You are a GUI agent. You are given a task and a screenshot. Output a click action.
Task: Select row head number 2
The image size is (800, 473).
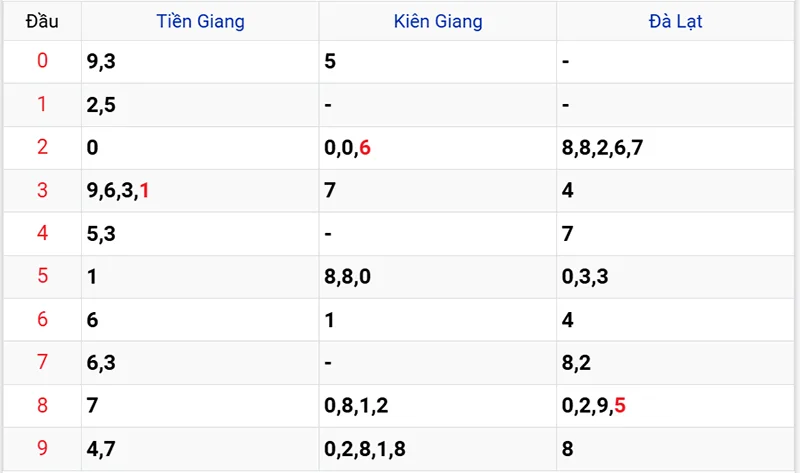tap(42, 147)
